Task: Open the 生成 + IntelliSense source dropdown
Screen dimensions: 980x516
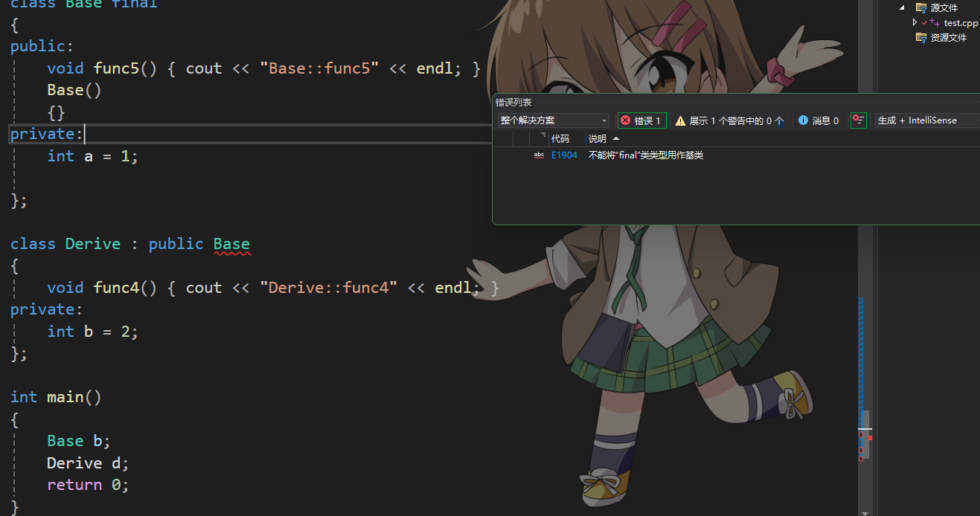Action: pos(927,120)
